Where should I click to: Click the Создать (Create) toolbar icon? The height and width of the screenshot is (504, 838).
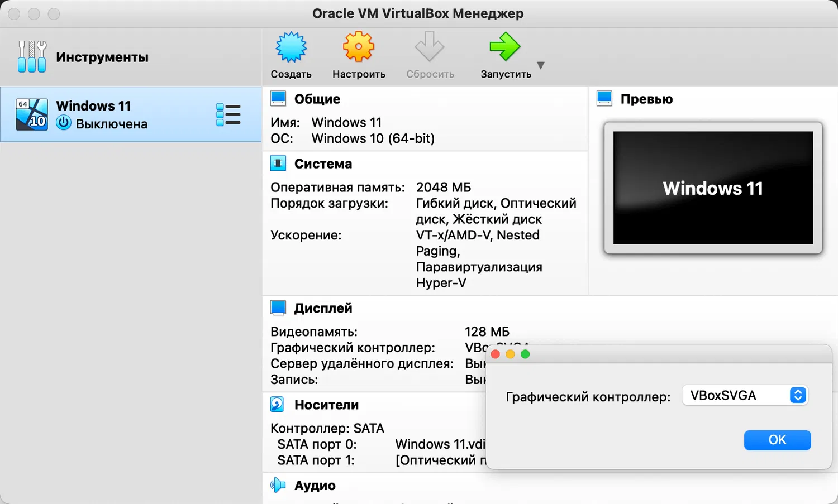point(291,47)
